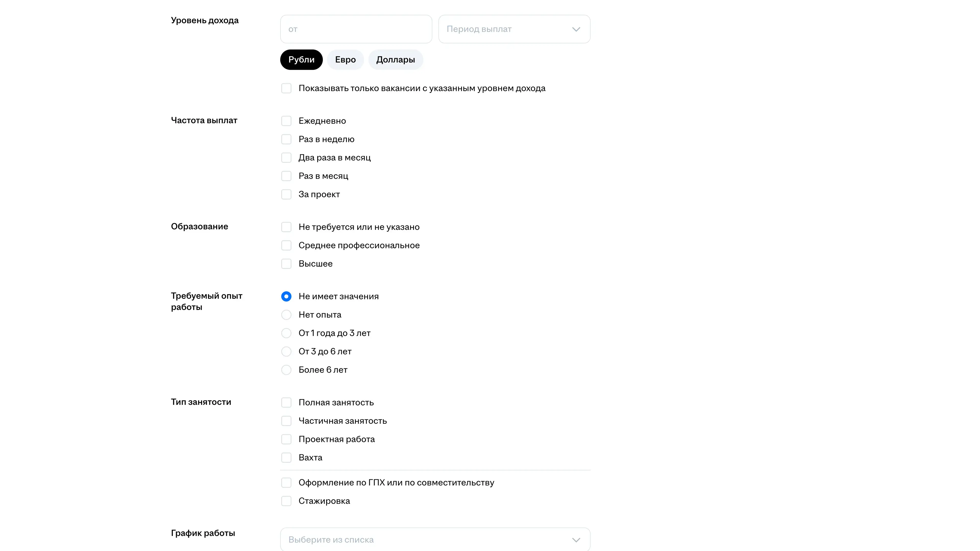Enable the 'За проект' payout checkbox

[286, 194]
